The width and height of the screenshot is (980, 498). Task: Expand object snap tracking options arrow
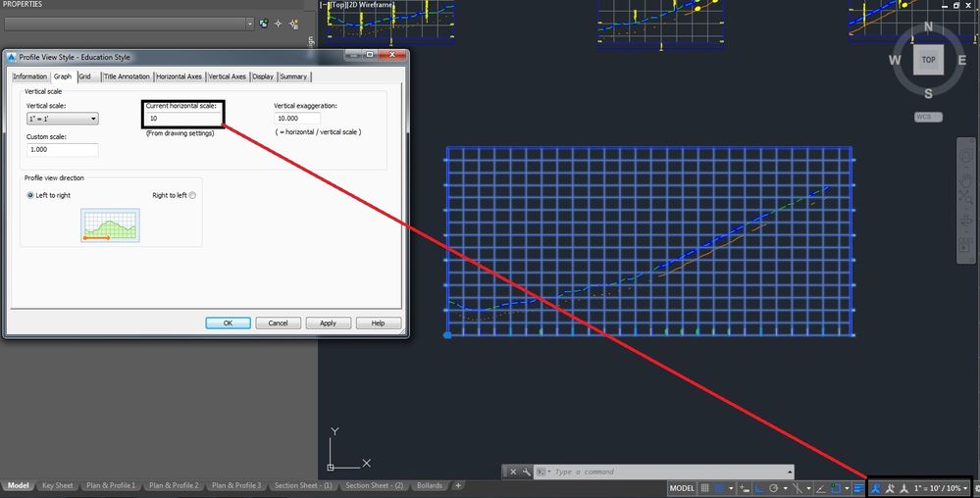point(808,488)
